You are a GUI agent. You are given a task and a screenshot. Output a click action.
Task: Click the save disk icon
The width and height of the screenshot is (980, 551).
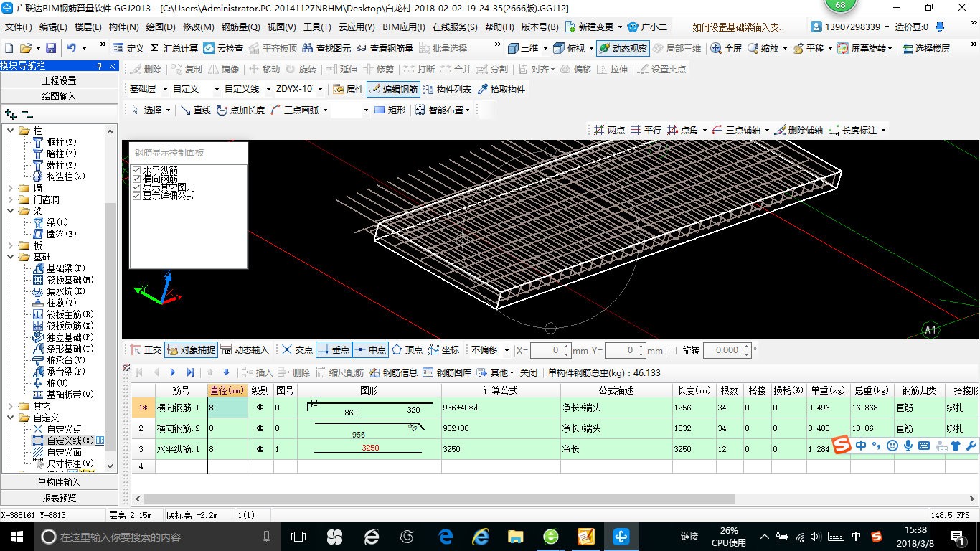pyautogui.click(x=51, y=48)
